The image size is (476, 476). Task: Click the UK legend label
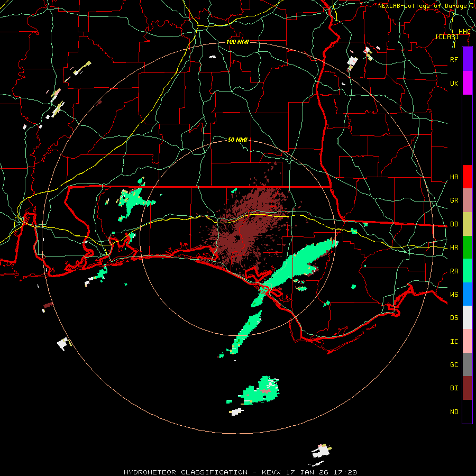pyautogui.click(x=454, y=83)
